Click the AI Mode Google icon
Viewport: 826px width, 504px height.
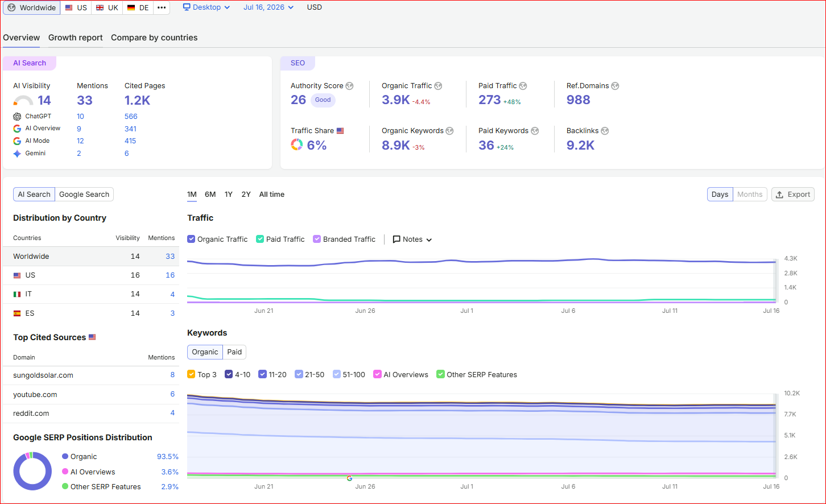17,141
